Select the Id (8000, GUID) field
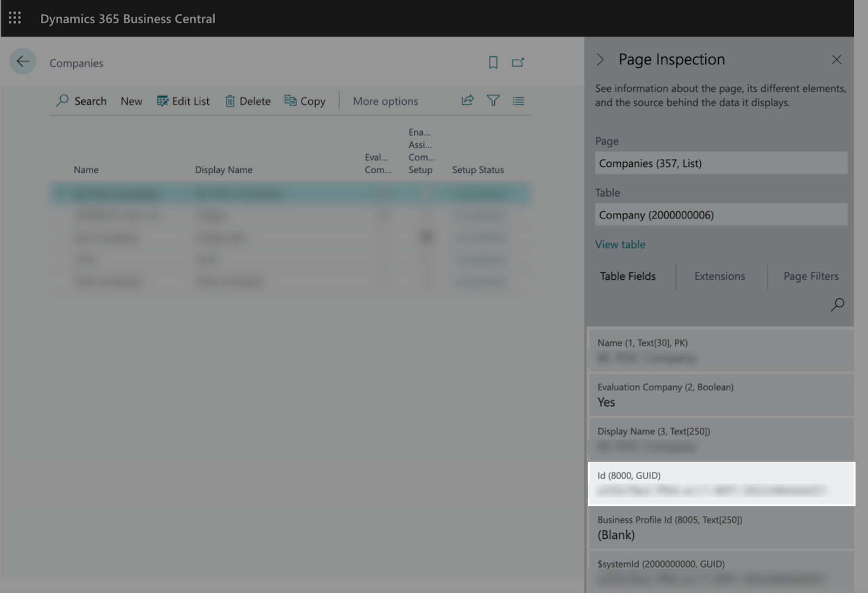This screenshot has height=593, width=868. tap(722, 484)
